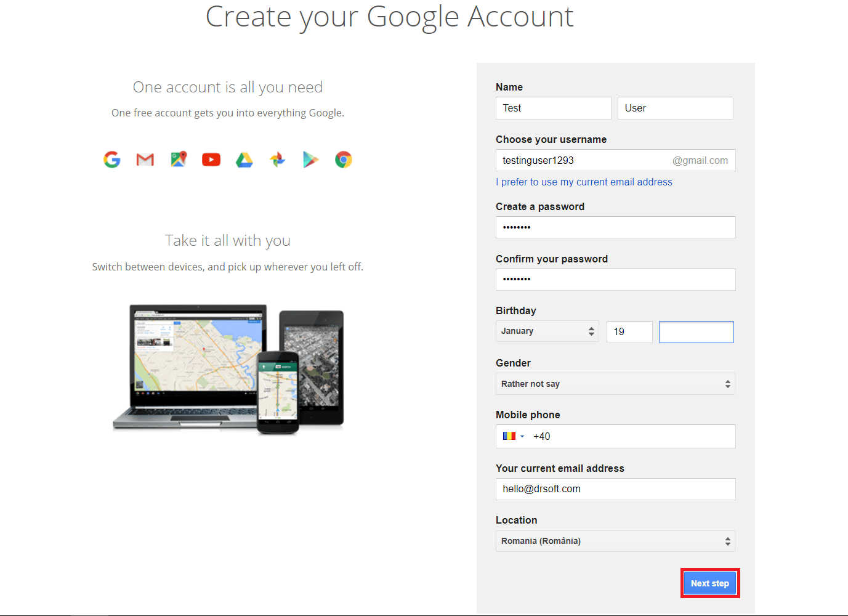Click the 'Name' label above the name fields
Image resolution: width=848 pixels, height=616 pixels.
(509, 87)
